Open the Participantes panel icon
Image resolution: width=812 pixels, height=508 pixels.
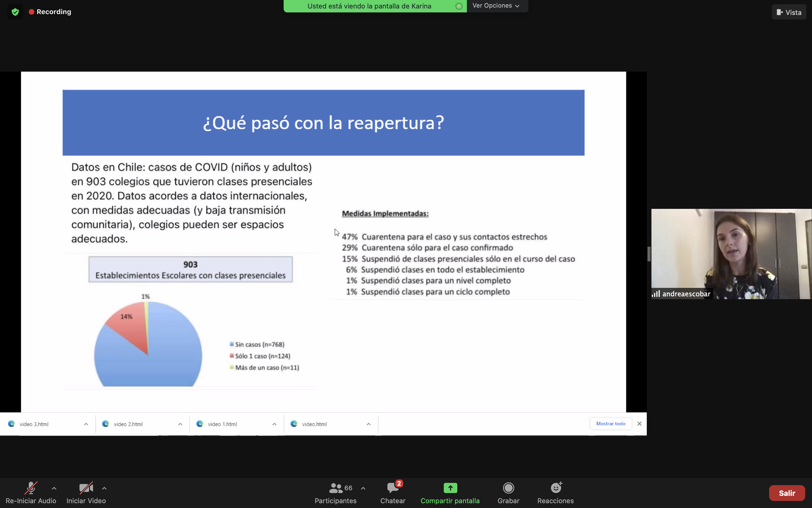(336, 488)
